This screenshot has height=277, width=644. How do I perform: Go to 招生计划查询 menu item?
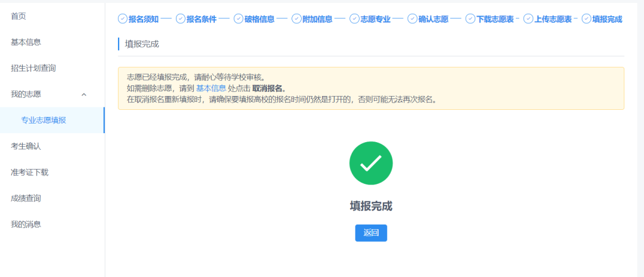tap(33, 68)
